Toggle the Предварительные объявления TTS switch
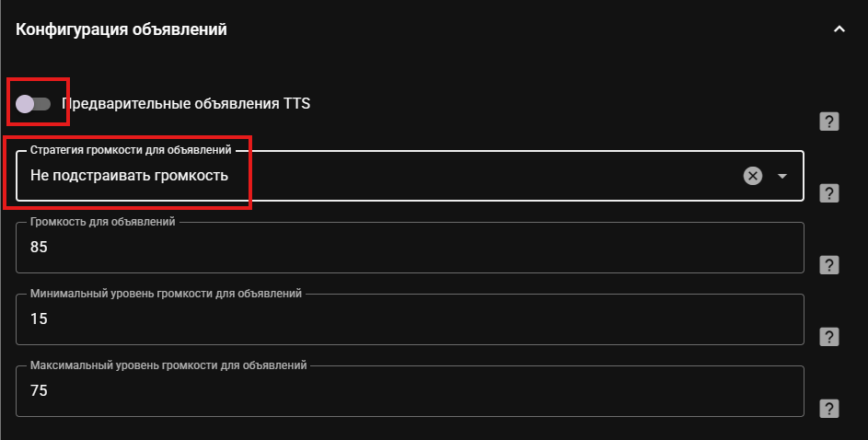 tap(33, 103)
